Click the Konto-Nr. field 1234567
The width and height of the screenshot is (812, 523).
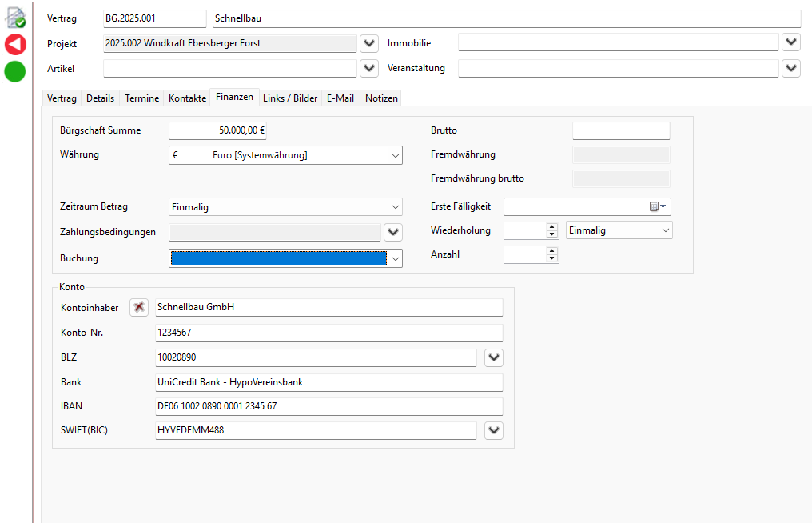tap(328, 332)
